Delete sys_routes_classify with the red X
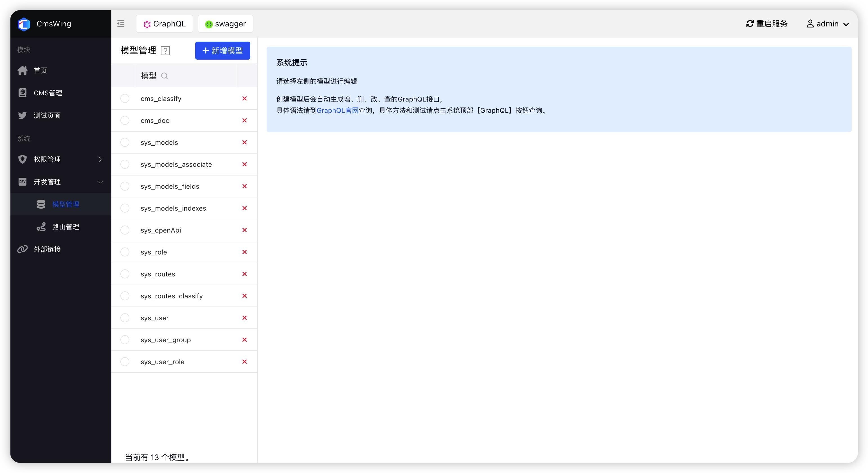The image size is (868, 473). pos(245,296)
